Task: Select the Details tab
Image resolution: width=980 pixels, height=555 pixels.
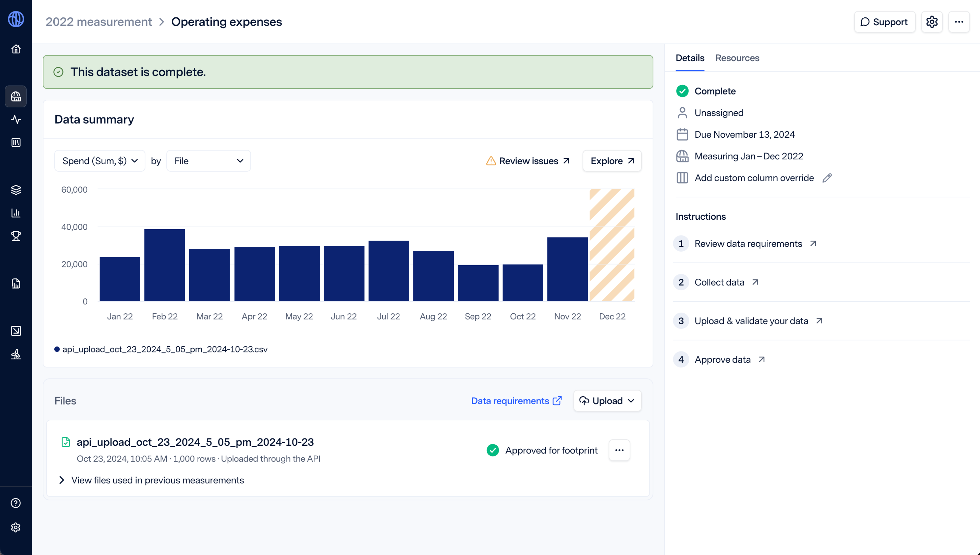Action: [689, 58]
